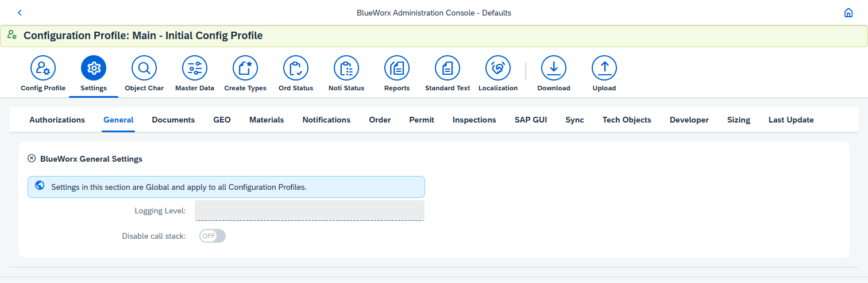
Task: Open the Config Profile icon
Action: 43,68
